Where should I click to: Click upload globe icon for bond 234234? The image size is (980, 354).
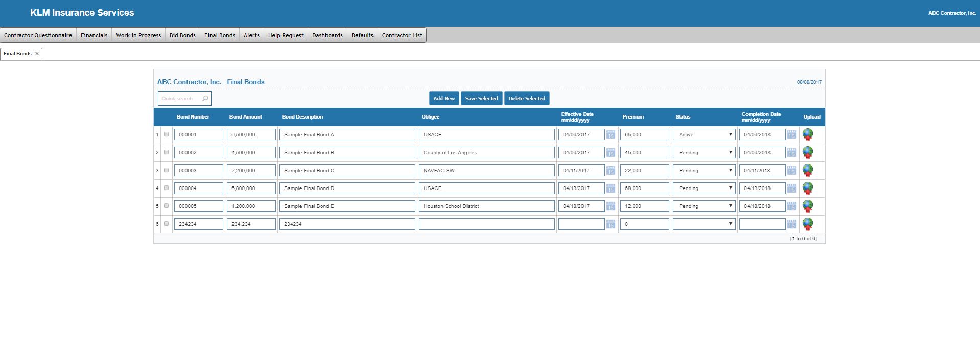[807, 224]
